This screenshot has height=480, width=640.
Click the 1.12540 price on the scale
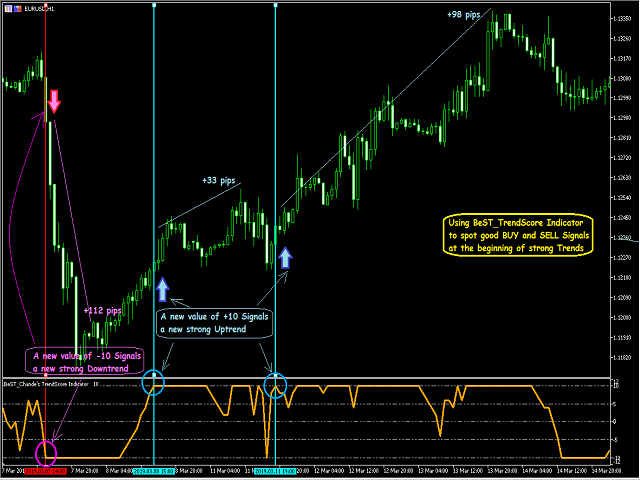(x=622, y=198)
